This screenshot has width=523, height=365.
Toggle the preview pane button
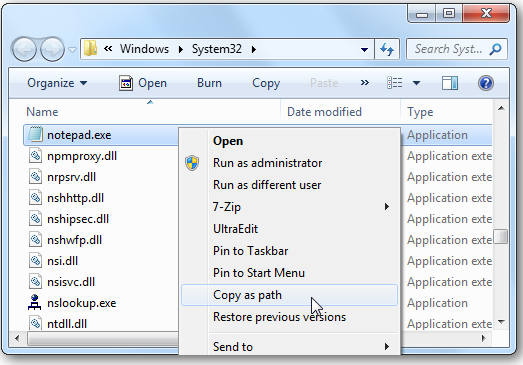[450, 83]
